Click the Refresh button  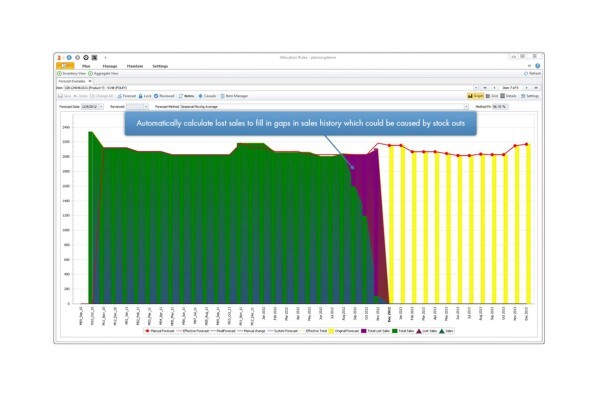[532, 73]
